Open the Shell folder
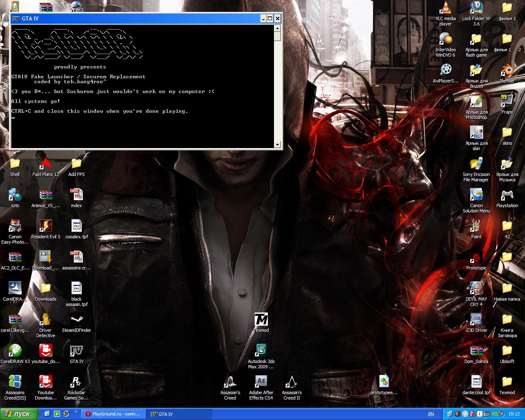 (x=15, y=167)
